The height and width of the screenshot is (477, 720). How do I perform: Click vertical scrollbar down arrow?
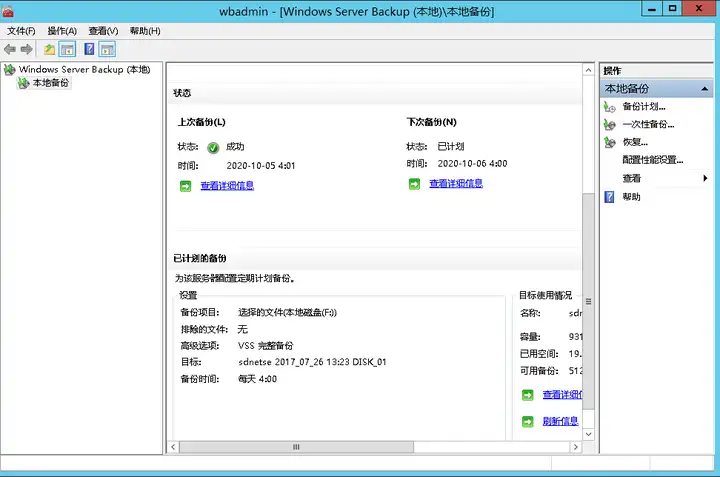tap(588, 434)
